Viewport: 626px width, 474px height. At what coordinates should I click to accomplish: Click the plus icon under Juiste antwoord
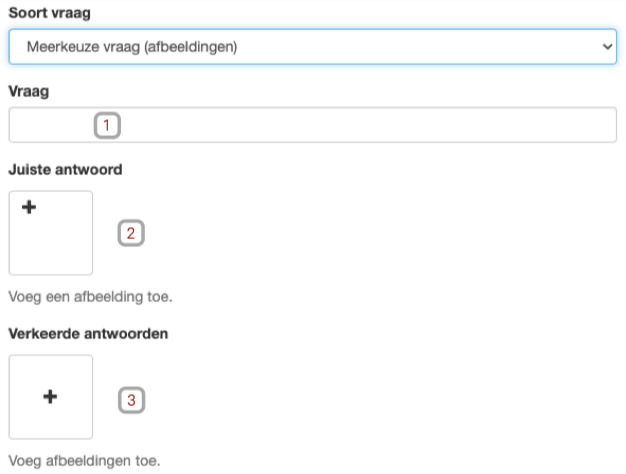pyautogui.click(x=29, y=207)
